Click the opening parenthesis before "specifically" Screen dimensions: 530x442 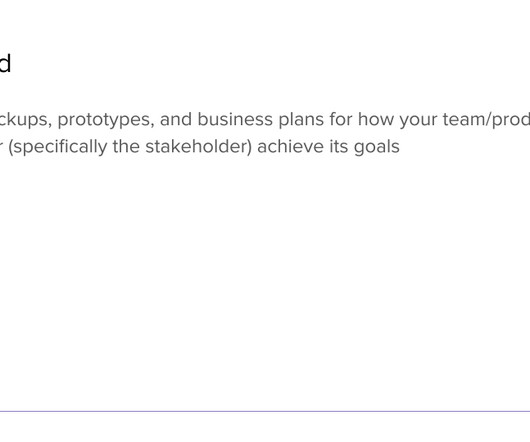coord(10,147)
